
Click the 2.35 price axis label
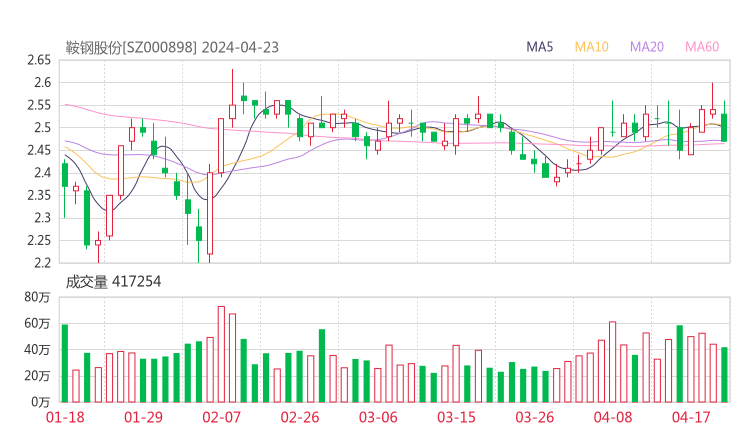(x=39, y=195)
